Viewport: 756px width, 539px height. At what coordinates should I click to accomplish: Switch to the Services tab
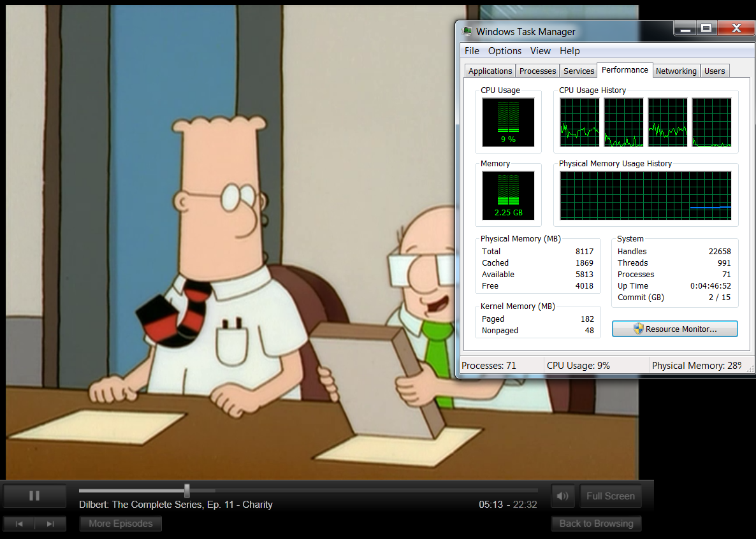pos(579,71)
